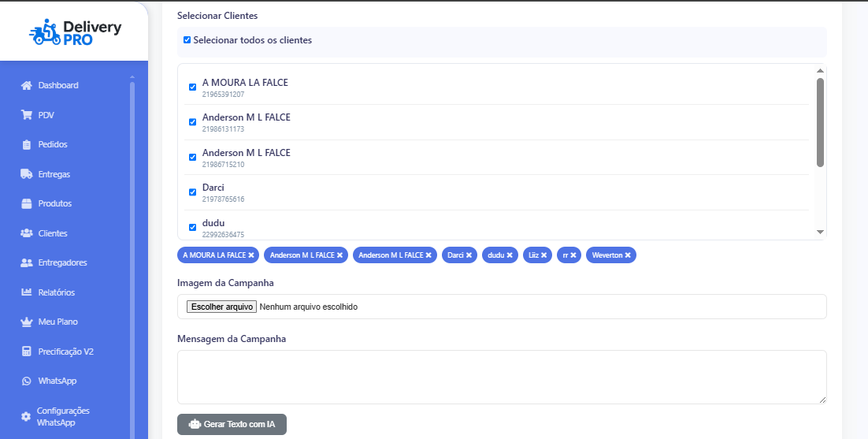Click the Pedidos clipboard icon

[26, 145]
